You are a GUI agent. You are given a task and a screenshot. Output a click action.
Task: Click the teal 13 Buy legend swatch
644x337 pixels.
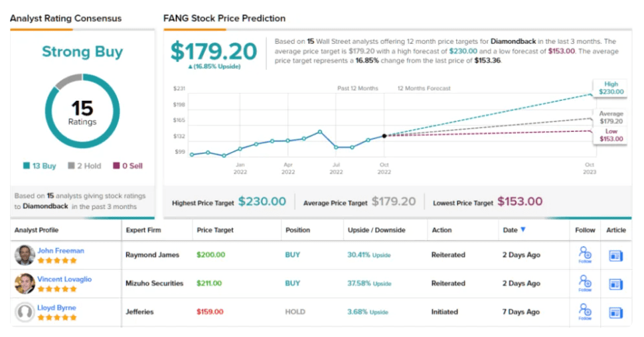26,167
